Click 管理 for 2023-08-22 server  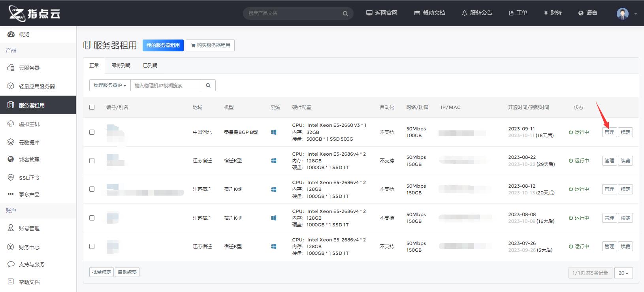coord(609,161)
